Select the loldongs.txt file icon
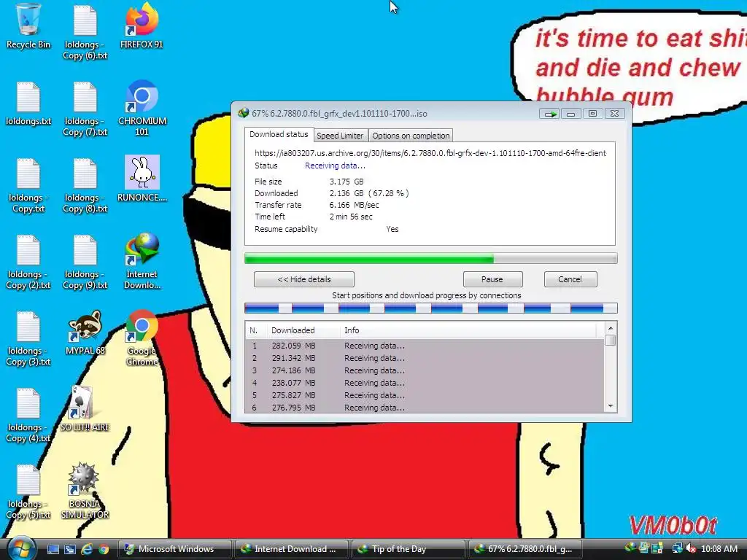Viewport: 747px width, 560px height. click(x=28, y=104)
